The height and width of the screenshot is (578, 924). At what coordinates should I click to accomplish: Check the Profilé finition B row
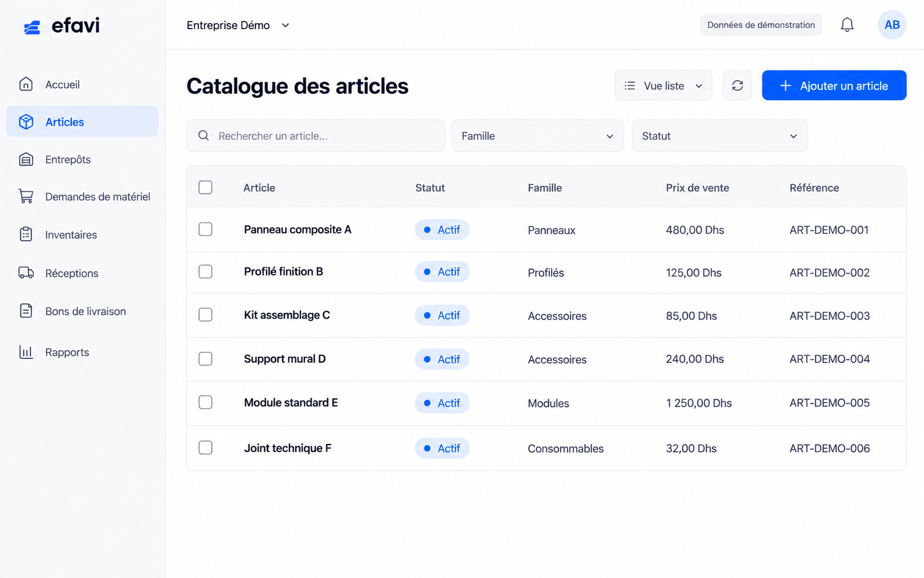[205, 272]
